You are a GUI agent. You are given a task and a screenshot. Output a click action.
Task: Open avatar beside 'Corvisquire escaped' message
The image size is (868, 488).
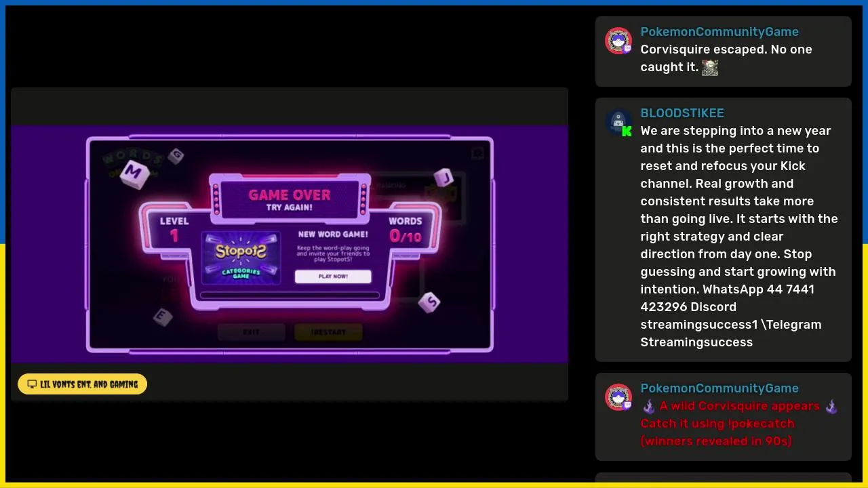(618, 41)
